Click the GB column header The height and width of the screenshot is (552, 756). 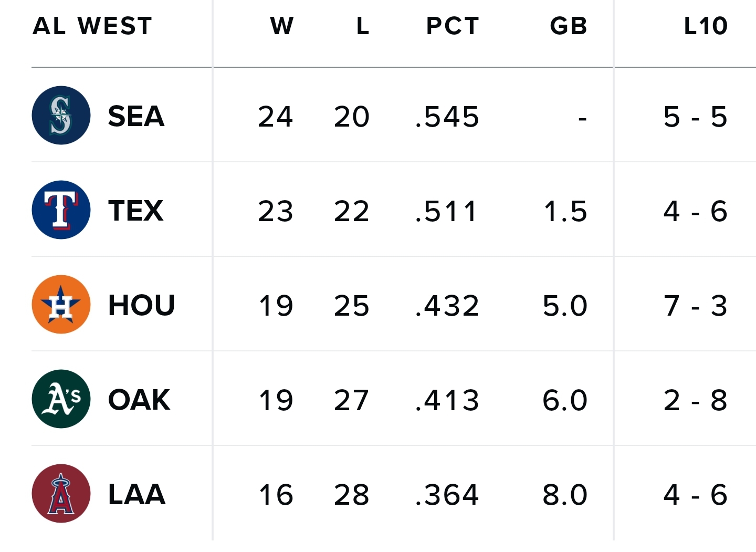568,26
